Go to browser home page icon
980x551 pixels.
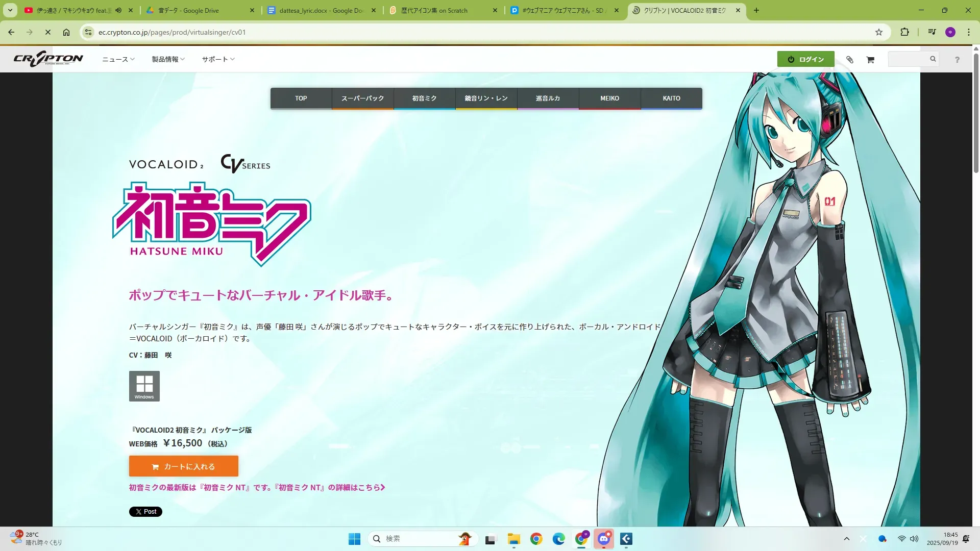(66, 32)
